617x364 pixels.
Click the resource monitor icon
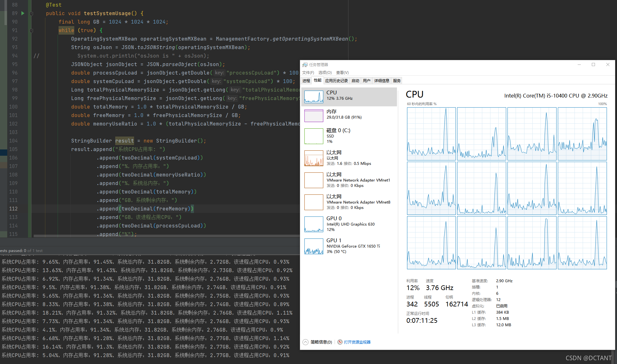click(340, 342)
